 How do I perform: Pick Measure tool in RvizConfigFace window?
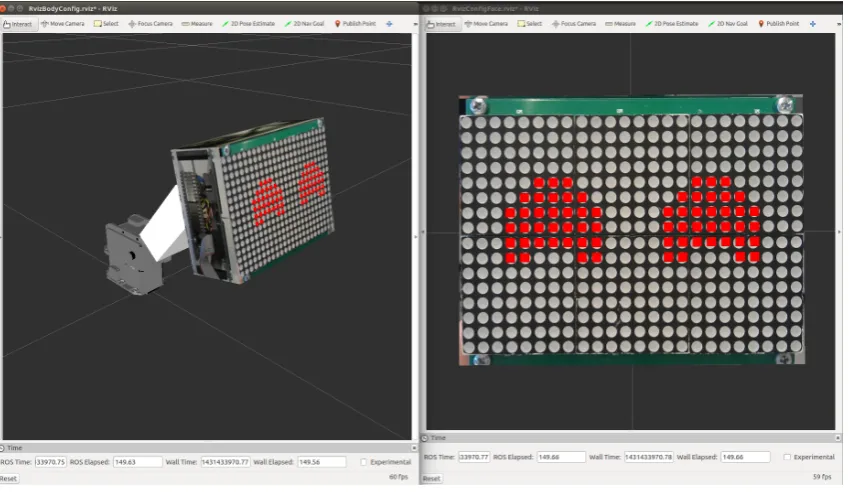621,24
